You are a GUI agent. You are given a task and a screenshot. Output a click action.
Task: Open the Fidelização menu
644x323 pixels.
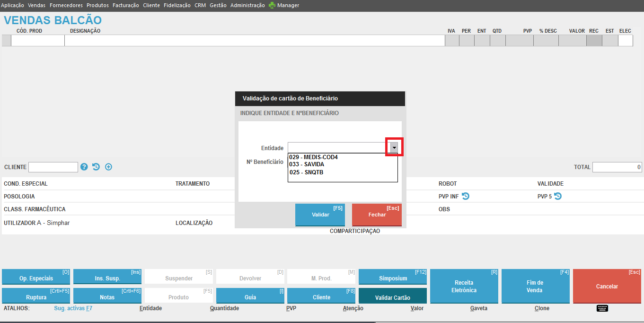177,5
